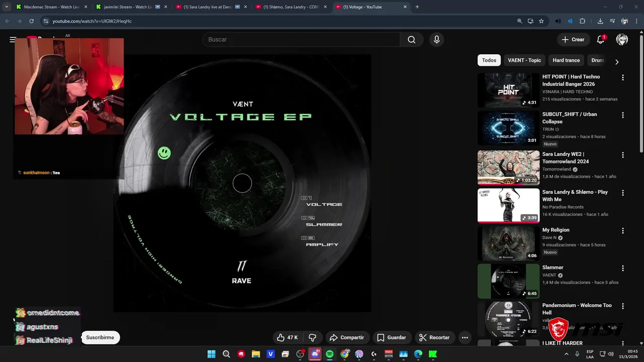Viewport: 644px width, 362px height.
Task: Open options for SUBCUT_SHIFT video
Action: point(623,115)
